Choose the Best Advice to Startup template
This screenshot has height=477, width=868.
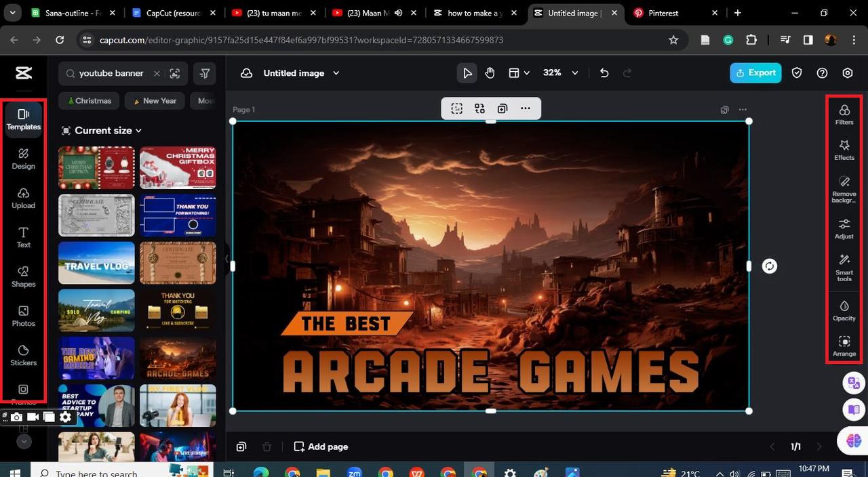point(96,406)
